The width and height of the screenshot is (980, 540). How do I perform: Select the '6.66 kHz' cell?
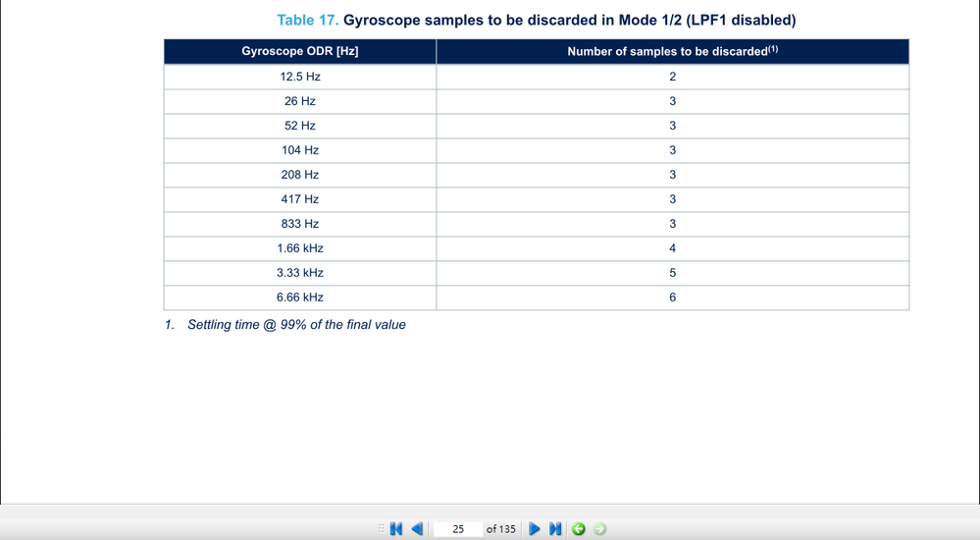pos(300,297)
